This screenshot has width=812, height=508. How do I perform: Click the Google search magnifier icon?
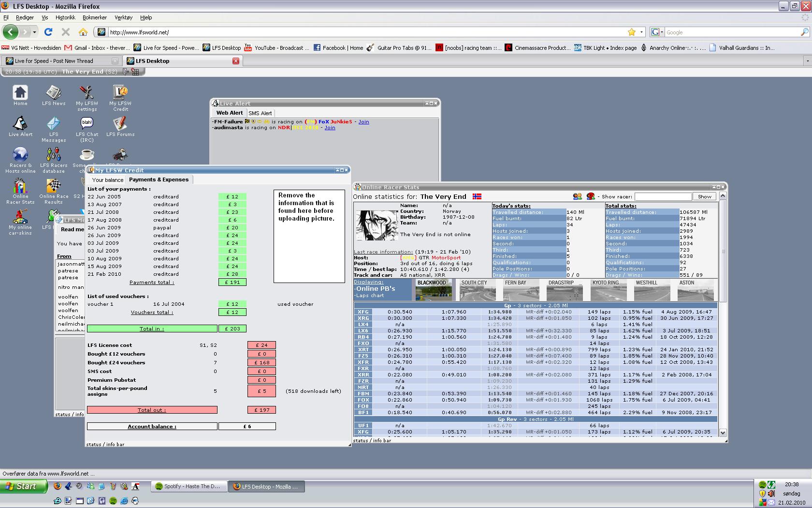804,32
